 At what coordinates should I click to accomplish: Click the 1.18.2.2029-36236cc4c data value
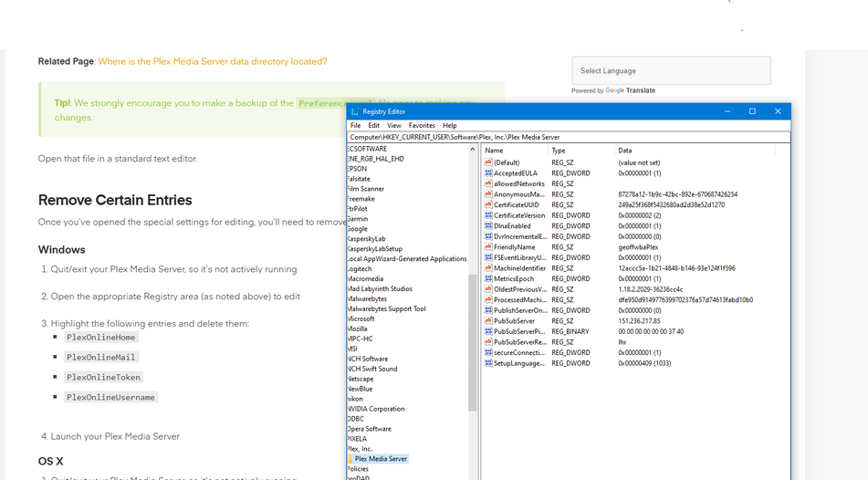(x=651, y=289)
